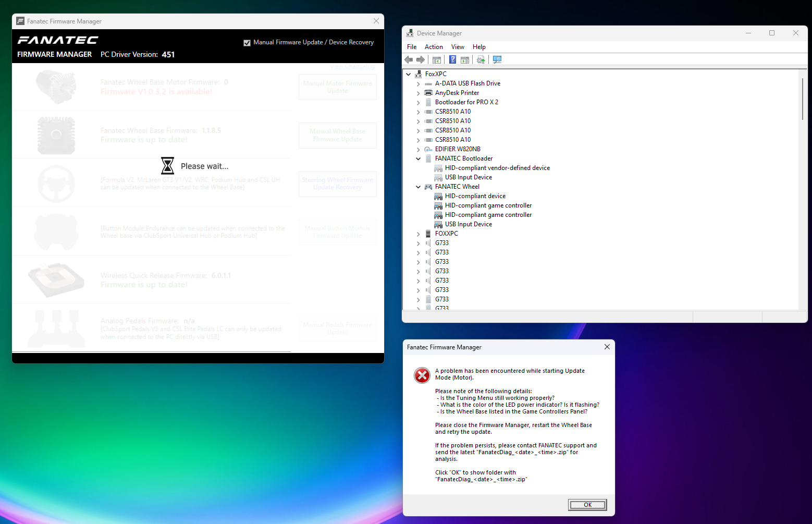Click the FANATEC brand logo in header
812x524 pixels.
click(x=58, y=40)
